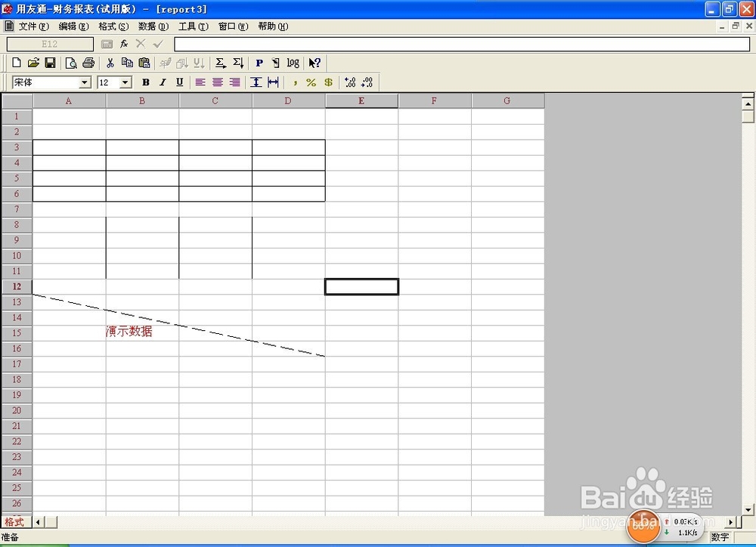Click the E12 cell name box
The image size is (756, 547).
click(x=48, y=44)
